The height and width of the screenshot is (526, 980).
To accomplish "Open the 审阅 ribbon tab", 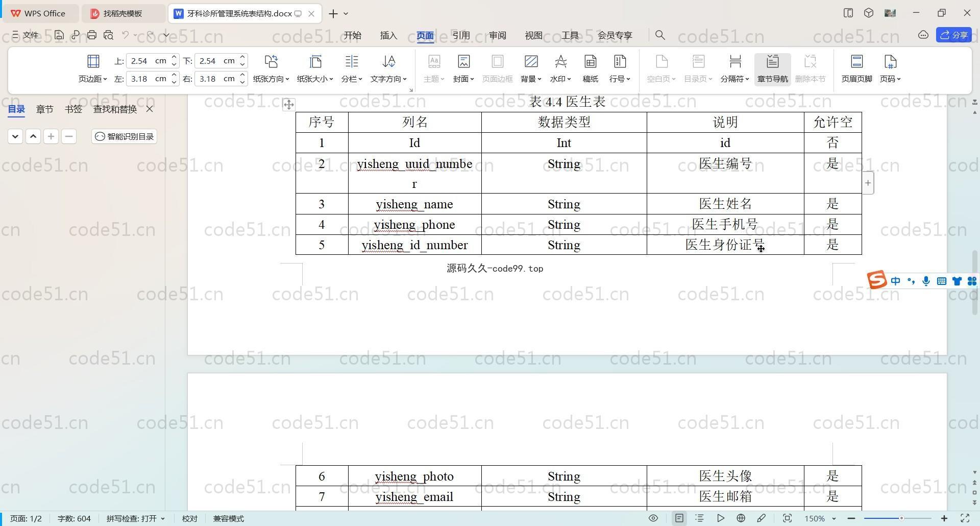I will [x=497, y=35].
